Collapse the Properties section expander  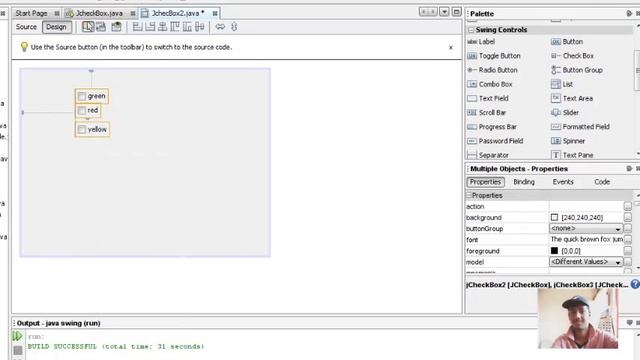[469, 196]
